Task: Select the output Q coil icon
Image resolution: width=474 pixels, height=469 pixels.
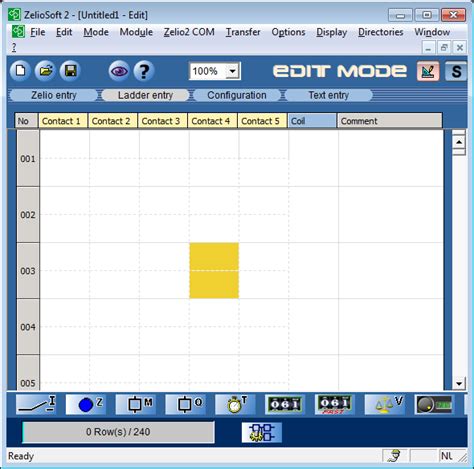Action: pyautogui.click(x=186, y=404)
